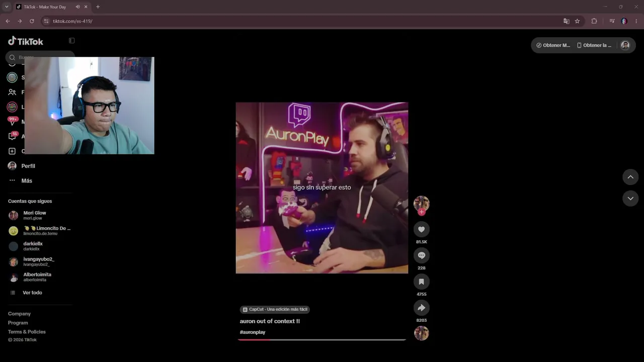
Task: Click the caption text auron out of context !!
Action: [x=270, y=321]
